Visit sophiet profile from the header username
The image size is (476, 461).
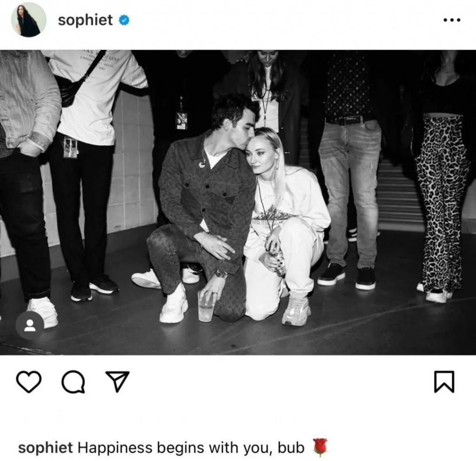(x=86, y=20)
